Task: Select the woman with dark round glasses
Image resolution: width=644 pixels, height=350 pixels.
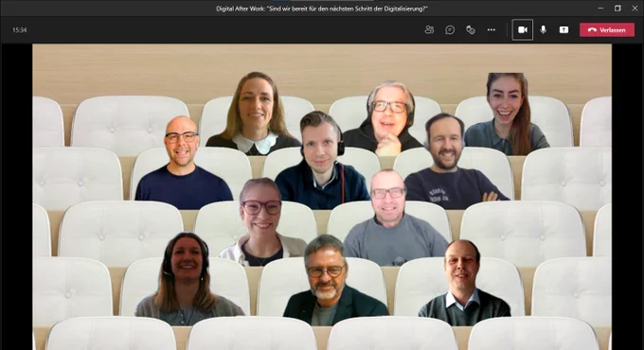Action: pos(261,222)
